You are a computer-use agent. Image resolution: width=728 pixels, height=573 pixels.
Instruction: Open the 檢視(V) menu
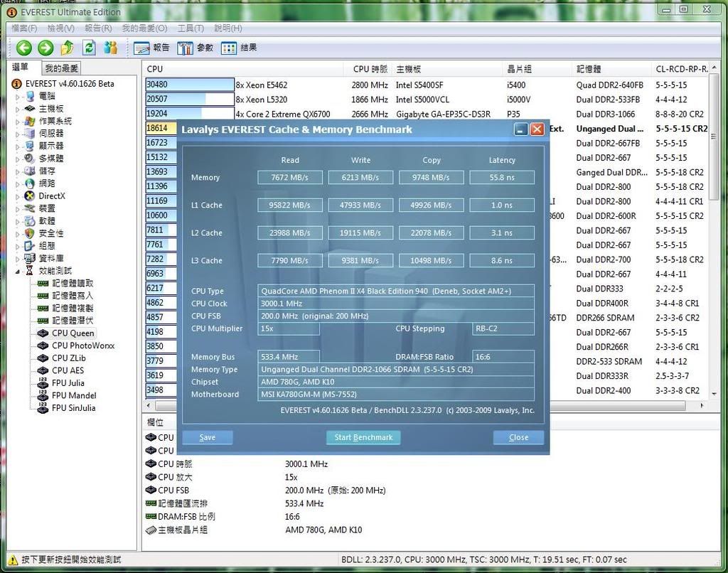coord(61,28)
